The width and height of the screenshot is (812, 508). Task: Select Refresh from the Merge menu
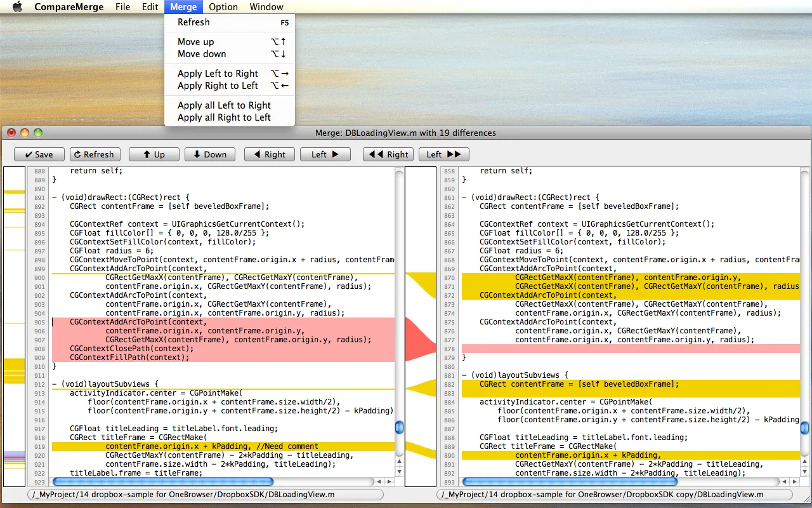click(193, 22)
